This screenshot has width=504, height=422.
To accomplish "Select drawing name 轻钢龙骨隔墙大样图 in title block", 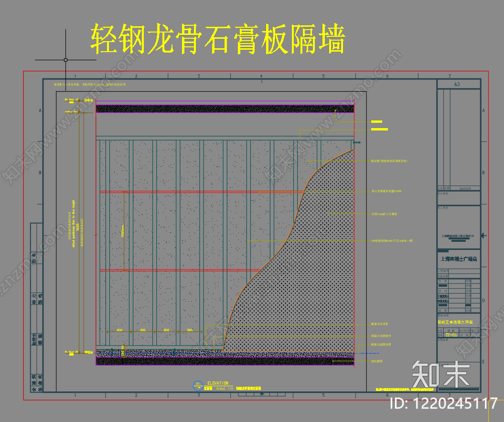I will point(455,322).
